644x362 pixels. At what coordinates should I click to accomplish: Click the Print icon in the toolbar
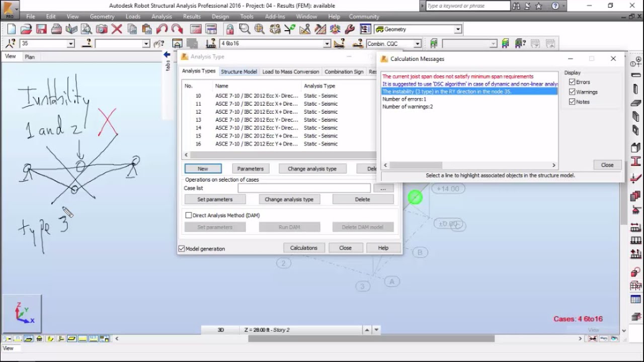[x=56, y=29]
